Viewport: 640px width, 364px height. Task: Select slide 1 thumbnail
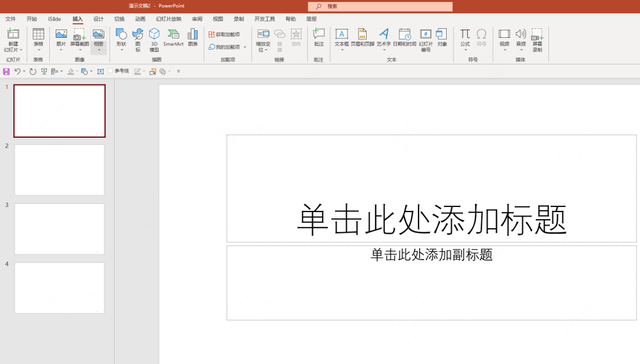pyautogui.click(x=60, y=111)
